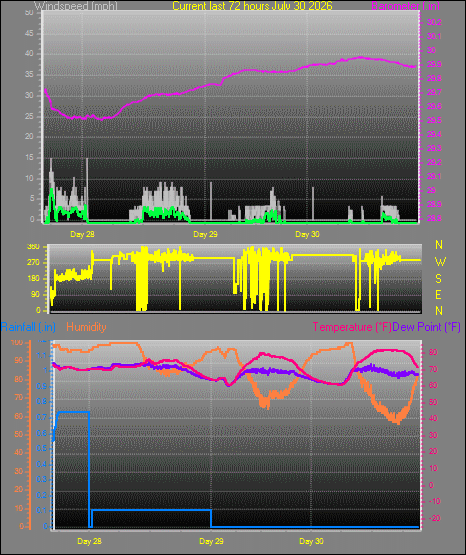Click the 28.8 barometer scale value
The image size is (466, 555).
[x=434, y=218]
